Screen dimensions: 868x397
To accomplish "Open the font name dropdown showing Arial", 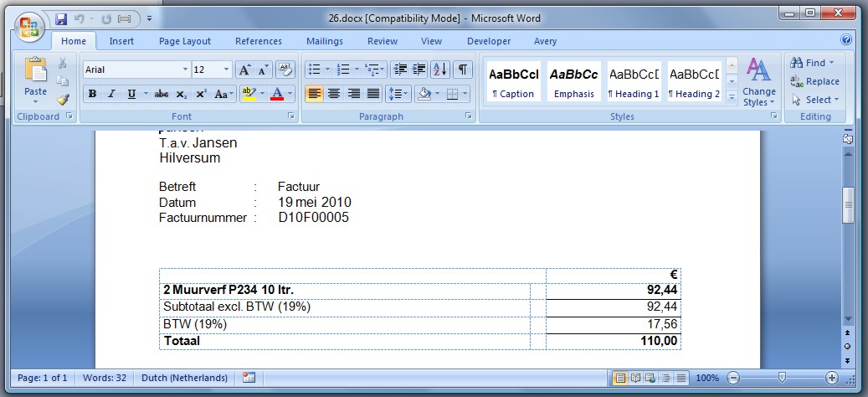I will click(x=185, y=70).
